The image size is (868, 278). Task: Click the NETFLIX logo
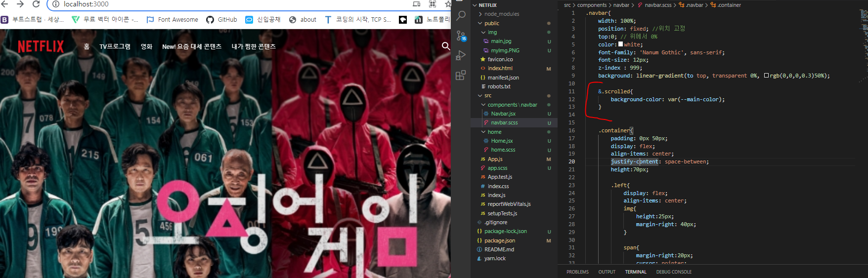tap(41, 46)
